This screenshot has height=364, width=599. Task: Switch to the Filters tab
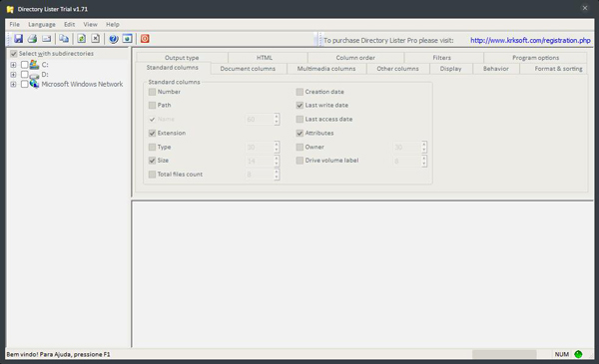tap(441, 58)
